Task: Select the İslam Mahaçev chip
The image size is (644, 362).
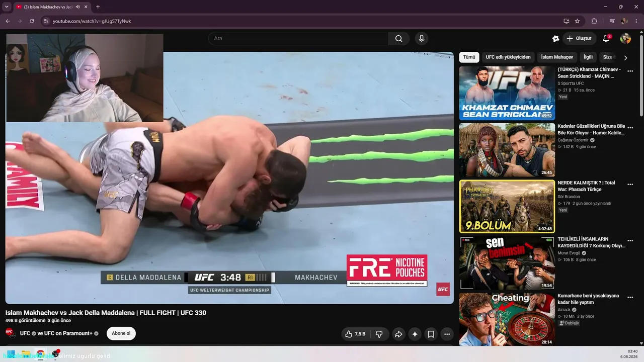Action: pyautogui.click(x=557, y=57)
